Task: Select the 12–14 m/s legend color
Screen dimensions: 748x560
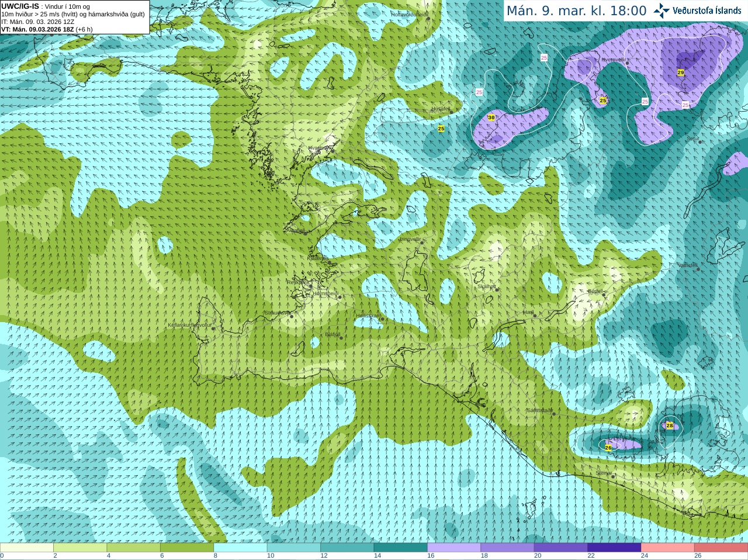Action: point(347,548)
